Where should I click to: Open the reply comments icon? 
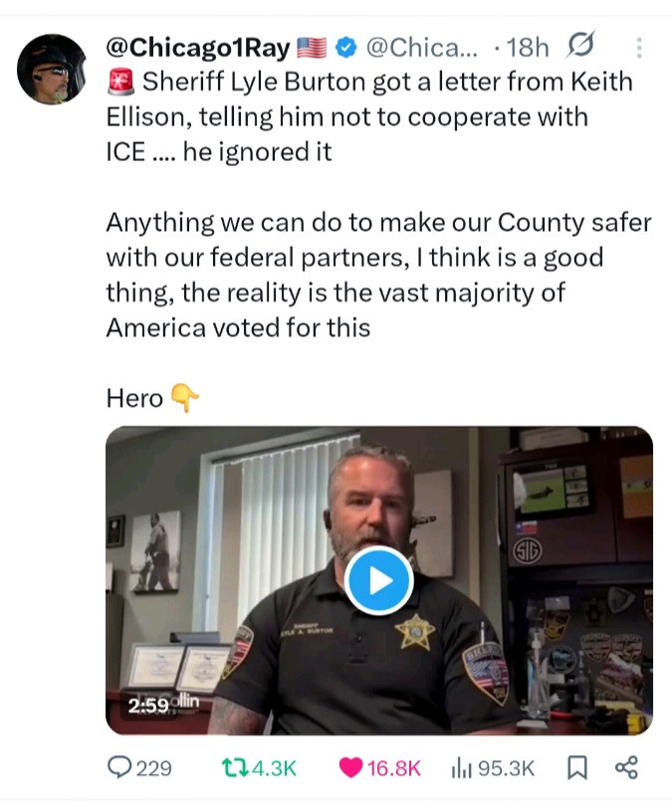pos(119,768)
